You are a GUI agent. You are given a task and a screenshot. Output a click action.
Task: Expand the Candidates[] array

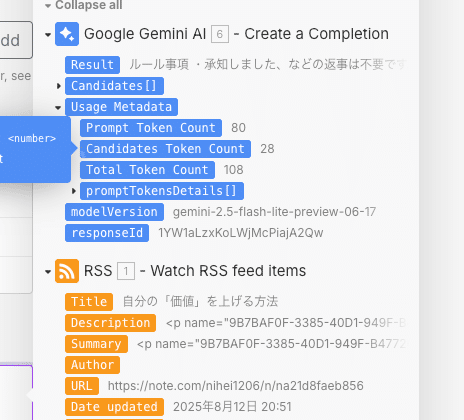(59, 86)
